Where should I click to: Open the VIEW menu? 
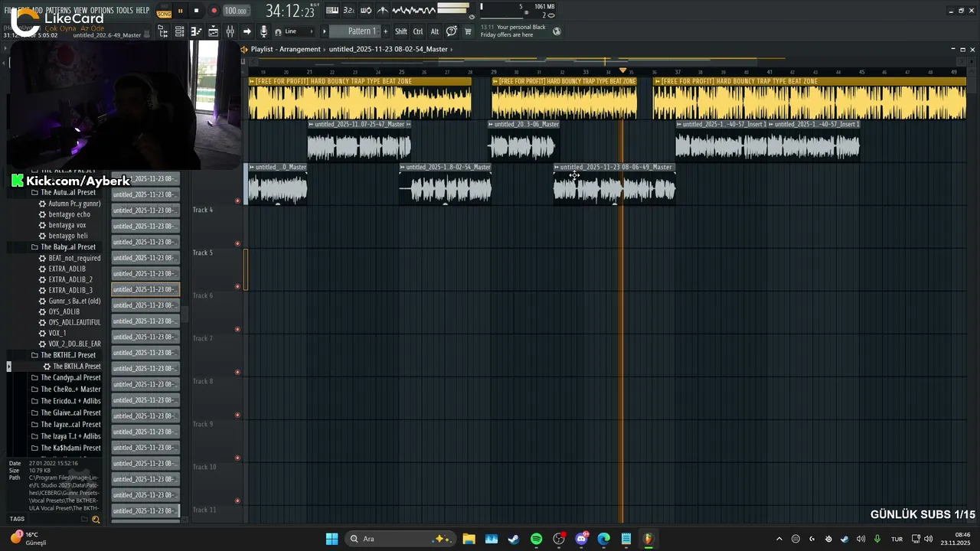pyautogui.click(x=80, y=11)
